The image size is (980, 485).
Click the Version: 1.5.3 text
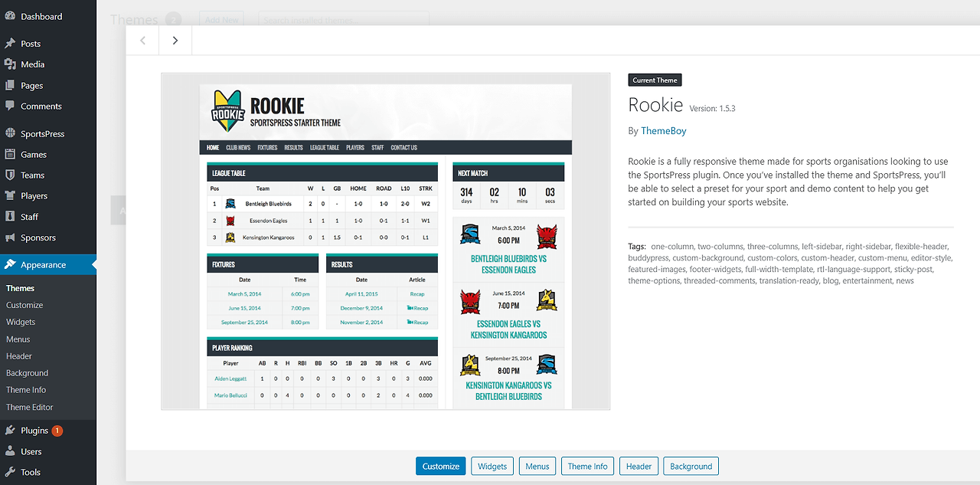pyautogui.click(x=712, y=109)
